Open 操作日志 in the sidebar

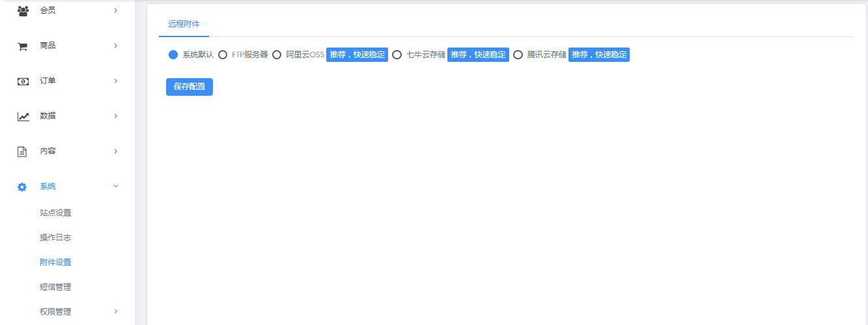click(x=55, y=238)
